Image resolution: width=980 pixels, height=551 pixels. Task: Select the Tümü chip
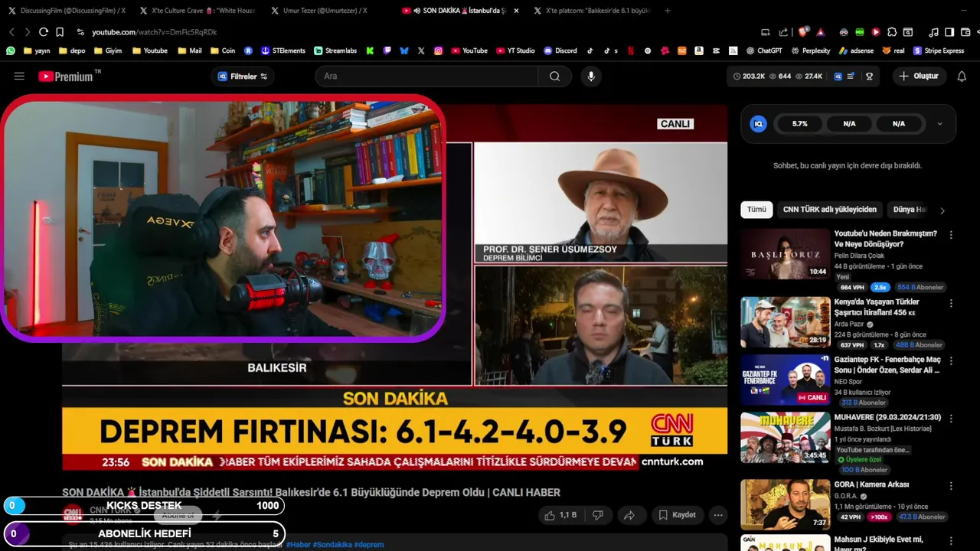pyautogui.click(x=756, y=210)
